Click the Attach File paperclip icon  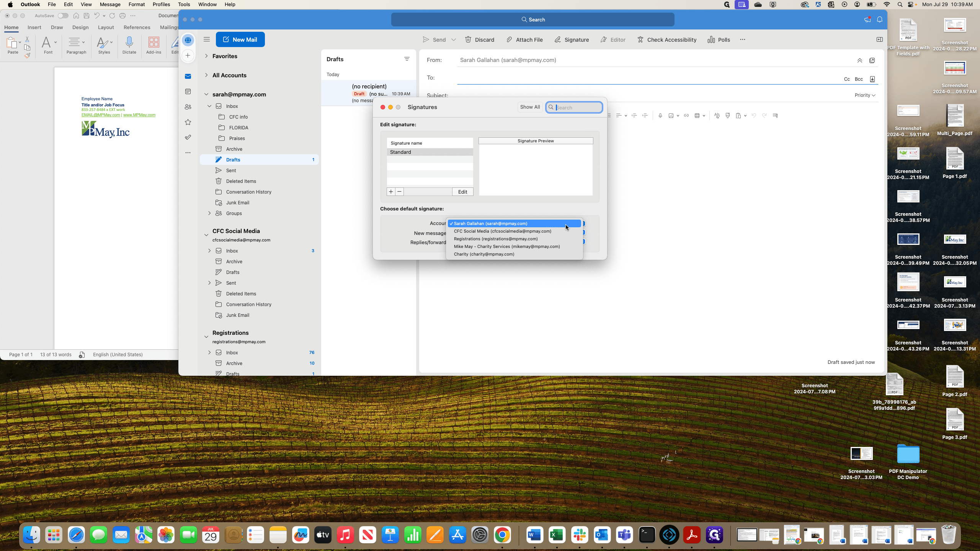(509, 40)
